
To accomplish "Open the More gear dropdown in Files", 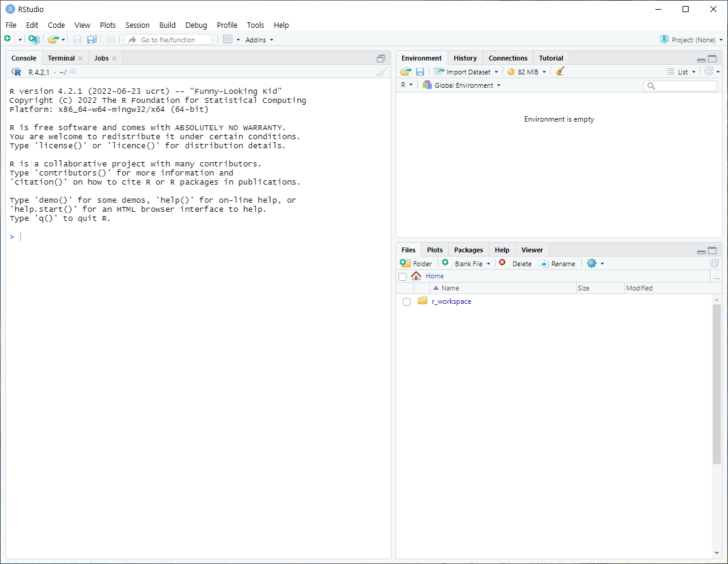I will 595,263.
